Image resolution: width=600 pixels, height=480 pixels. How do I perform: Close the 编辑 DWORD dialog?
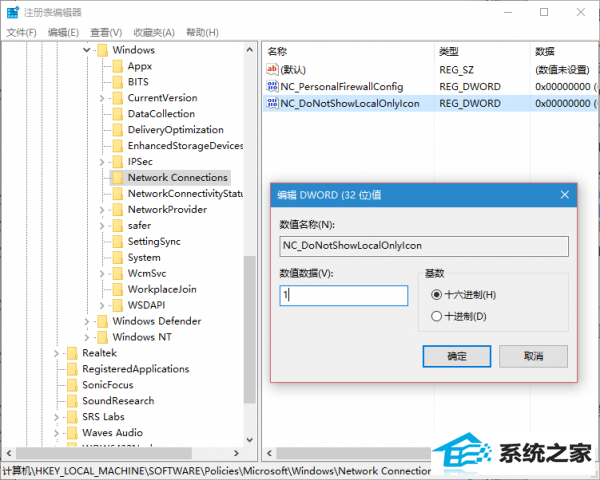[565, 195]
